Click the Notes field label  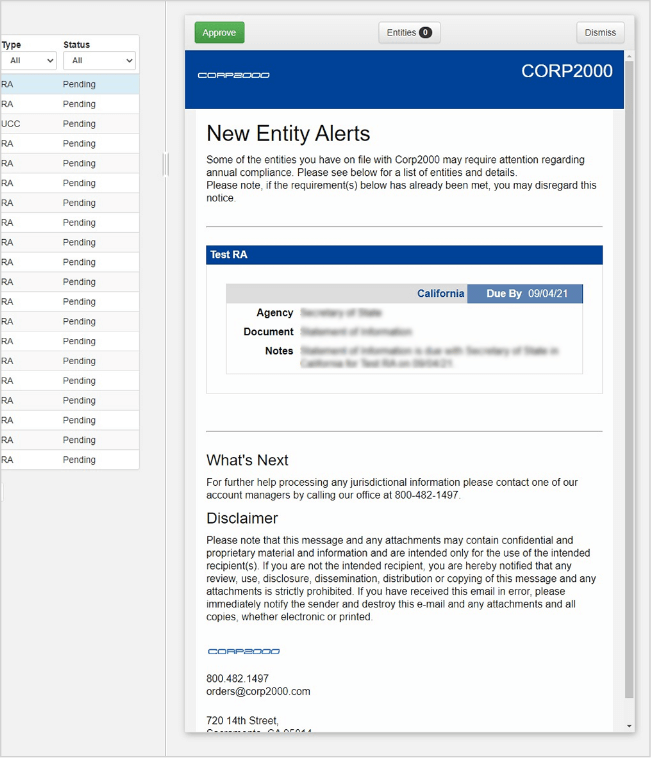pyautogui.click(x=279, y=351)
